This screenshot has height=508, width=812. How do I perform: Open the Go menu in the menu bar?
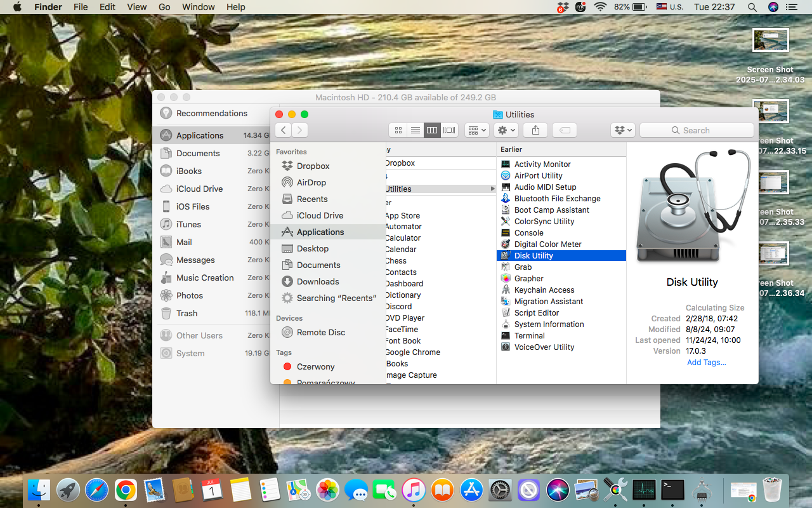pyautogui.click(x=164, y=7)
